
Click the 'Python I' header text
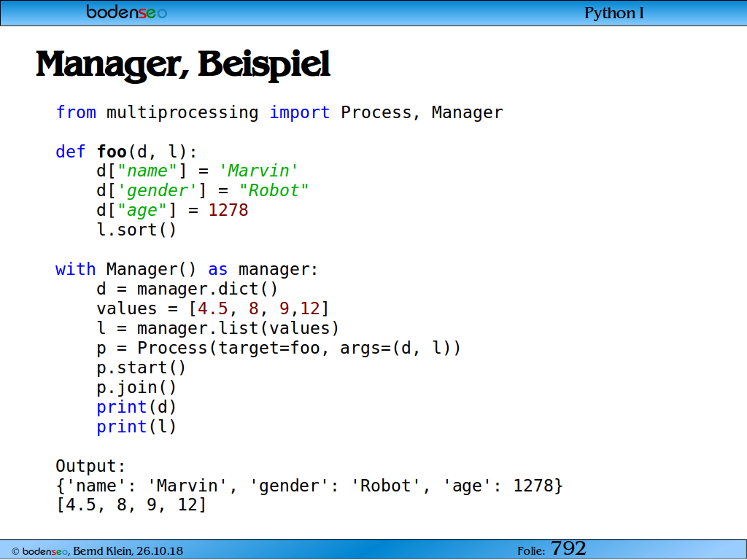pos(614,13)
